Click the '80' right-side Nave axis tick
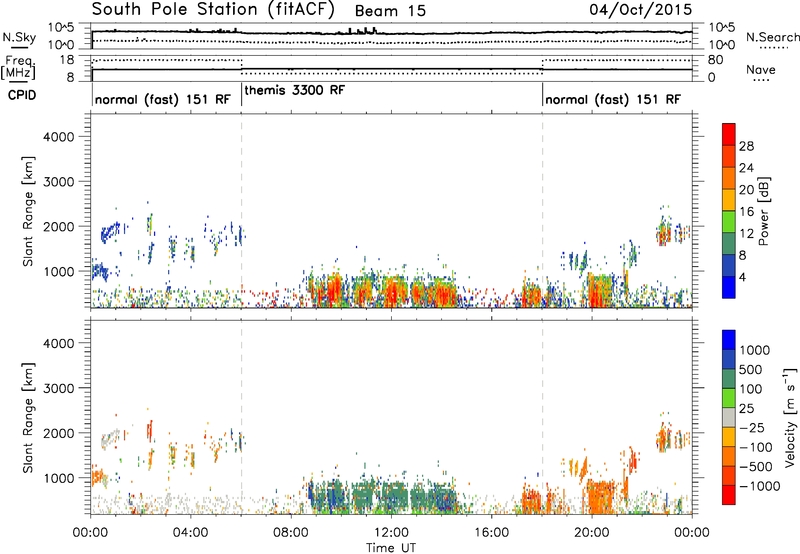Screen dimensions: 800x554 [x=715, y=60]
